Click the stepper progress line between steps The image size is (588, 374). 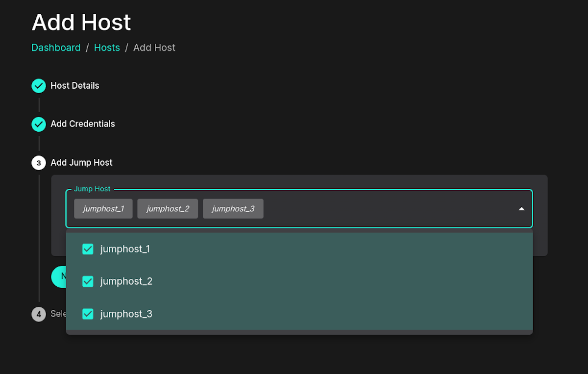pos(38,104)
